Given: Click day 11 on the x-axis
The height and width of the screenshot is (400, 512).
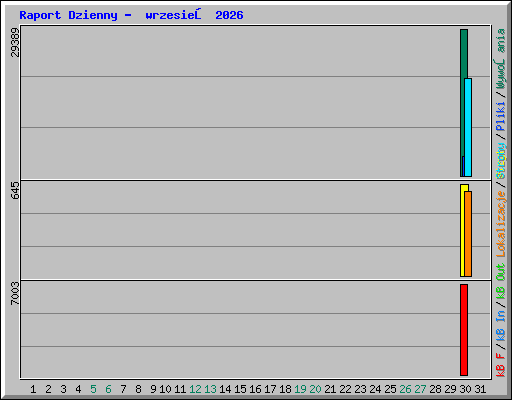Looking at the screenshot, I should pyautogui.click(x=180, y=389).
